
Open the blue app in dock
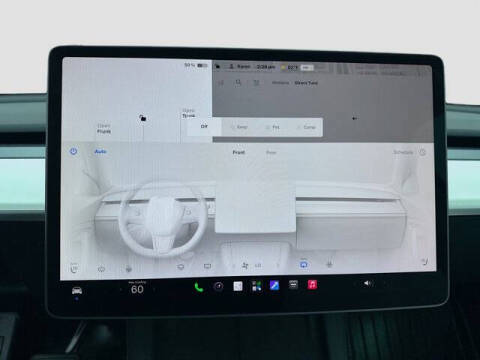(x=274, y=285)
